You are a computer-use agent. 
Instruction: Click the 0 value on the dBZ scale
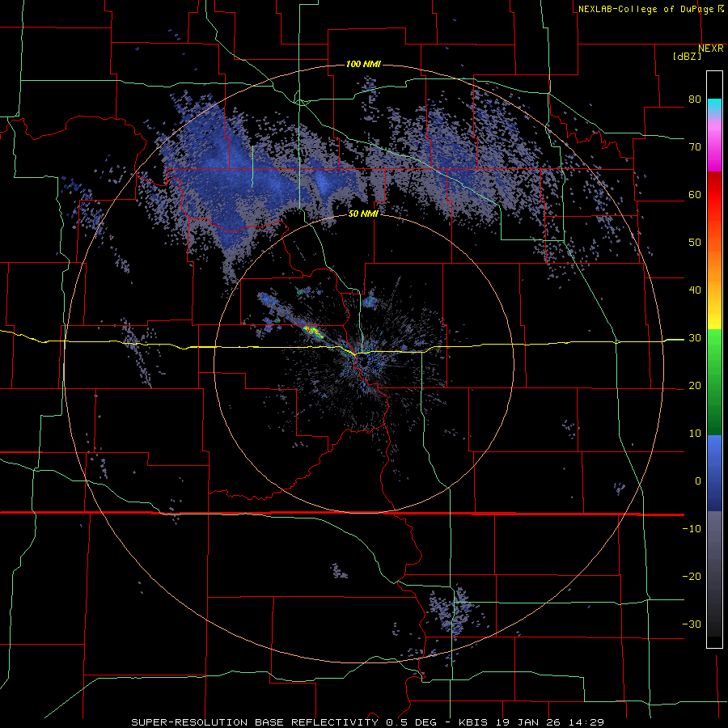click(x=698, y=481)
